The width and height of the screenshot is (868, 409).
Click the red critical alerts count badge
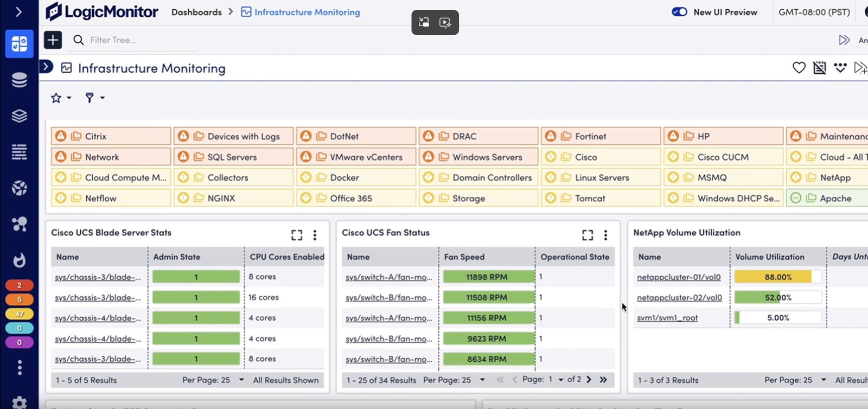(x=20, y=285)
